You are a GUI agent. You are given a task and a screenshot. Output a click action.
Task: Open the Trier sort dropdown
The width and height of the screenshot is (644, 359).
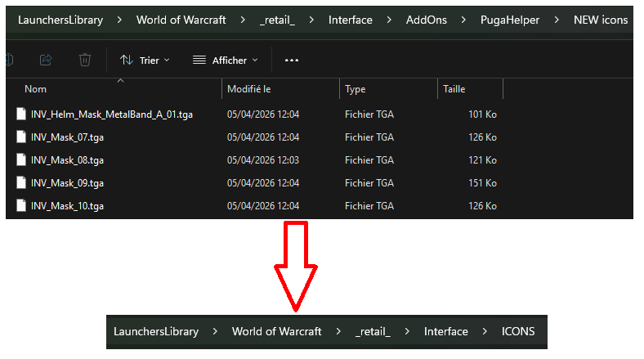[x=145, y=61]
